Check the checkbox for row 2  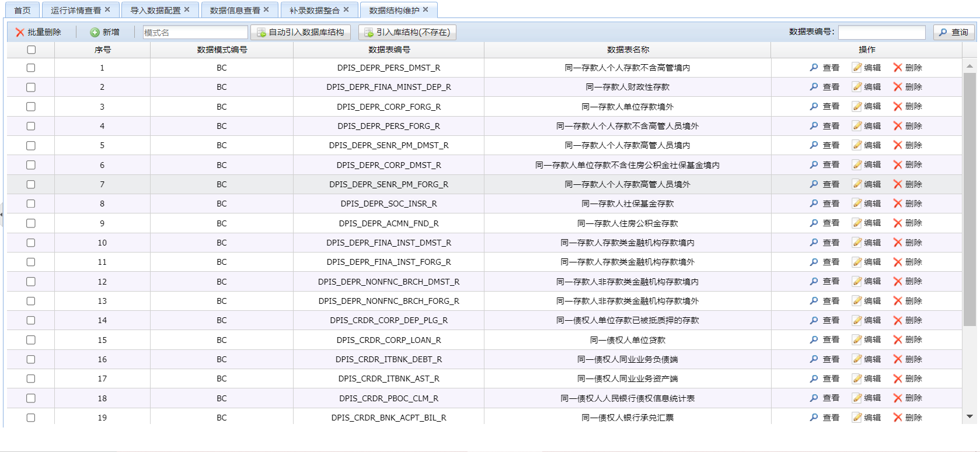pyautogui.click(x=31, y=87)
